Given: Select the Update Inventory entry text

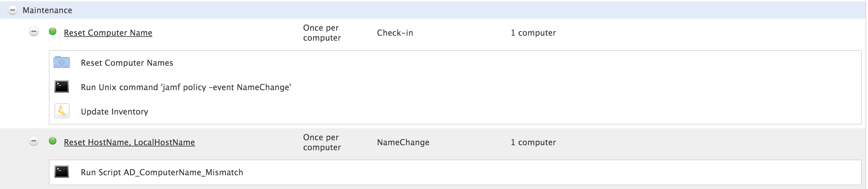Looking at the screenshot, I should point(115,111).
